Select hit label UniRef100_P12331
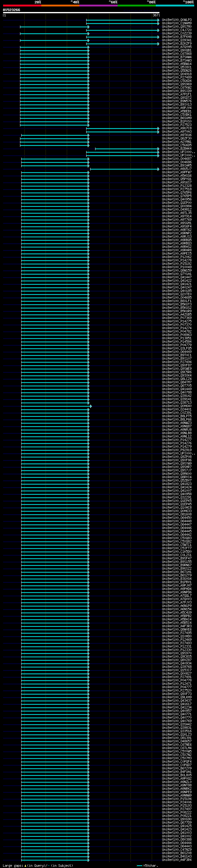197x868 pixels. [176, 647]
